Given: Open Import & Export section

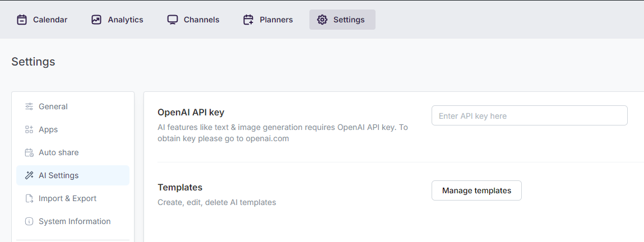Looking at the screenshot, I should [x=73, y=198].
